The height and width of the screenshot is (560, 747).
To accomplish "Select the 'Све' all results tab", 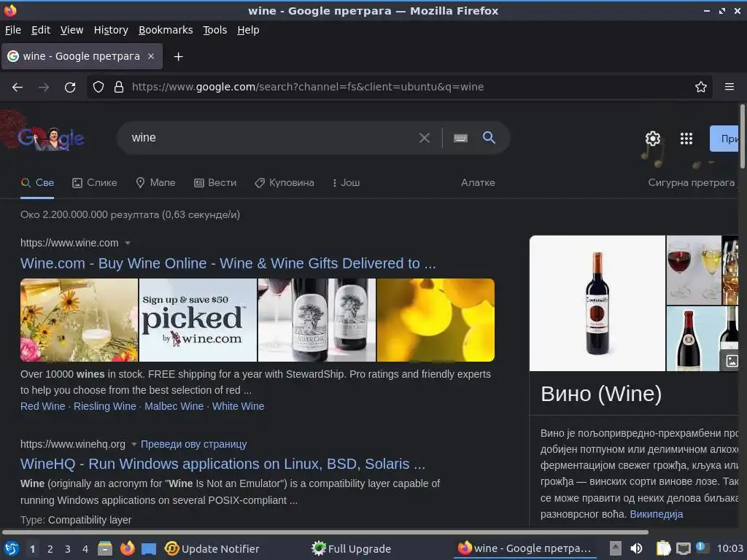I will coord(38,183).
